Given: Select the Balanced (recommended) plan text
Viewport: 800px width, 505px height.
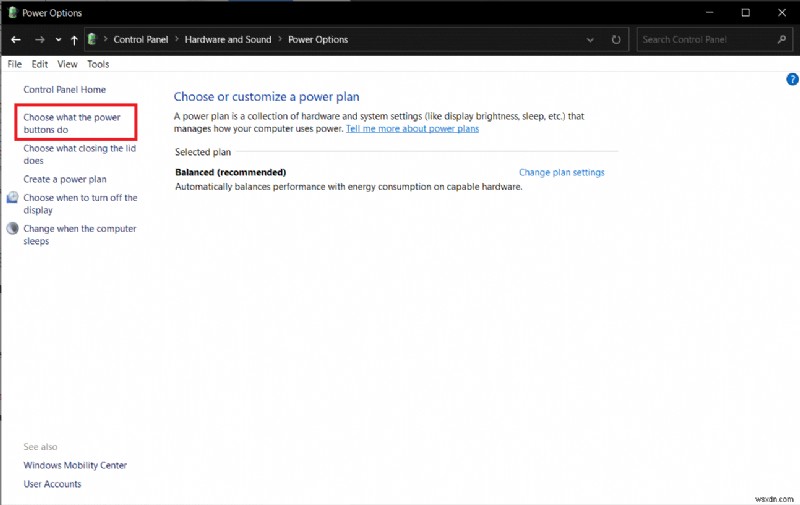Looking at the screenshot, I should (230, 172).
